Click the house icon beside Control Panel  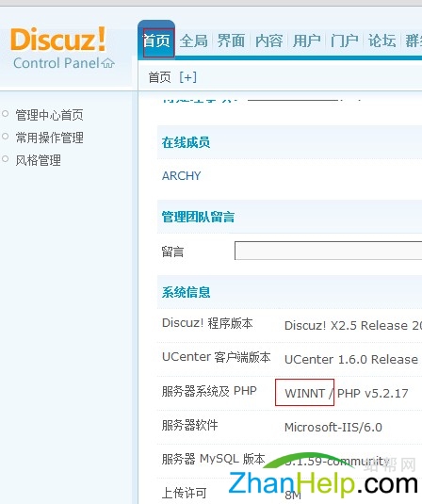(x=108, y=63)
